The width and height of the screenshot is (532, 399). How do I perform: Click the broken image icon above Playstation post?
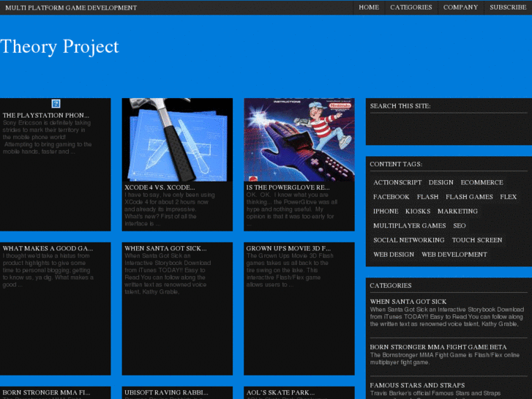[x=56, y=104]
